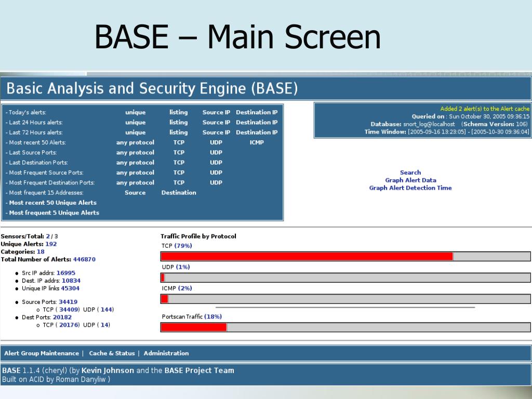Select Source IP in Last 24 Hours row
Viewport: 532px width, 399px height.
pyautogui.click(x=216, y=123)
